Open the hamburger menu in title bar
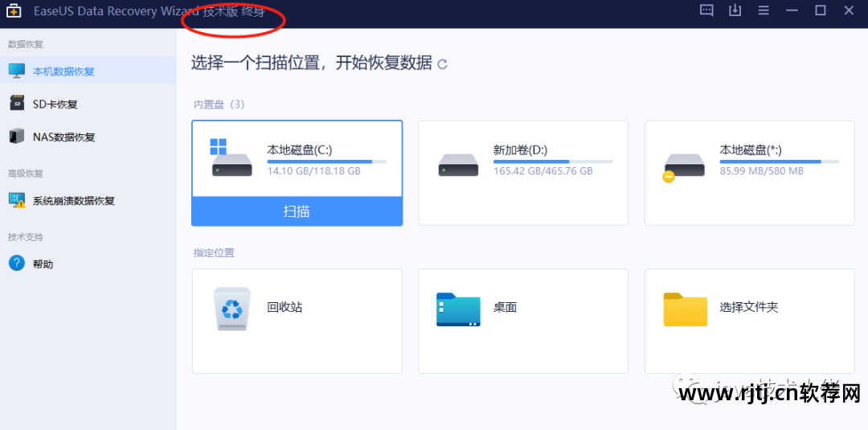The height and width of the screenshot is (430, 868). [x=764, y=10]
